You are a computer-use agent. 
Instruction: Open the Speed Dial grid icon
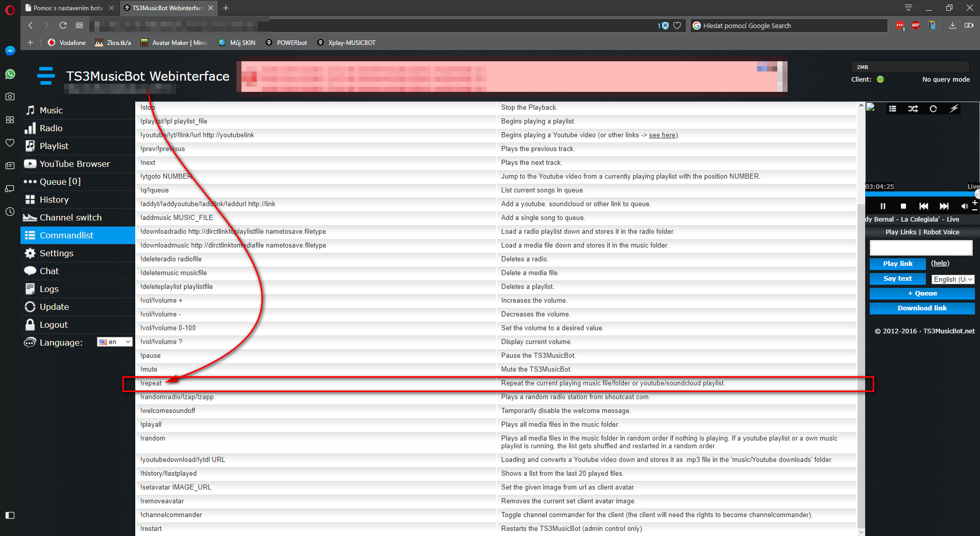pos(79,26)
